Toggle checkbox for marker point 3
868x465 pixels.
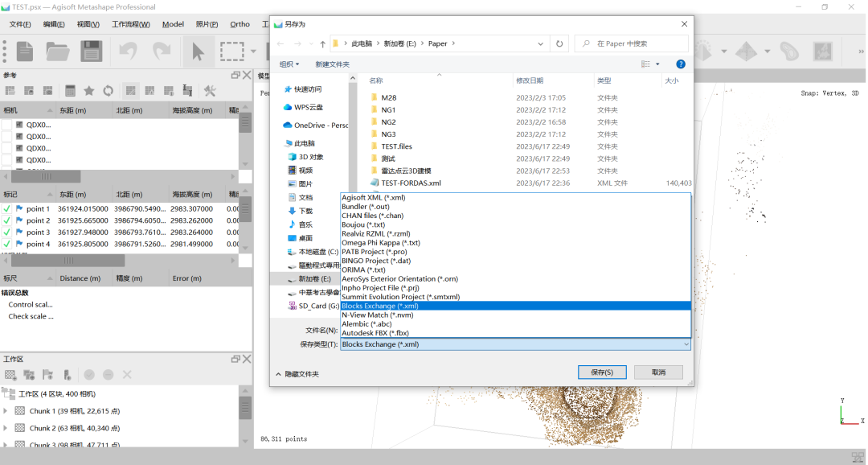pyautogui.click(x=6, y=232)
